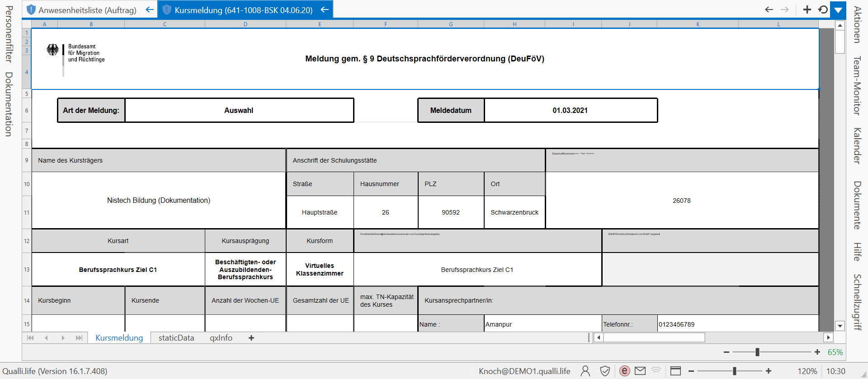Click the refresh/undo circular arrow icon
This screenshot has height=379, width=868.
click(823, 9)
